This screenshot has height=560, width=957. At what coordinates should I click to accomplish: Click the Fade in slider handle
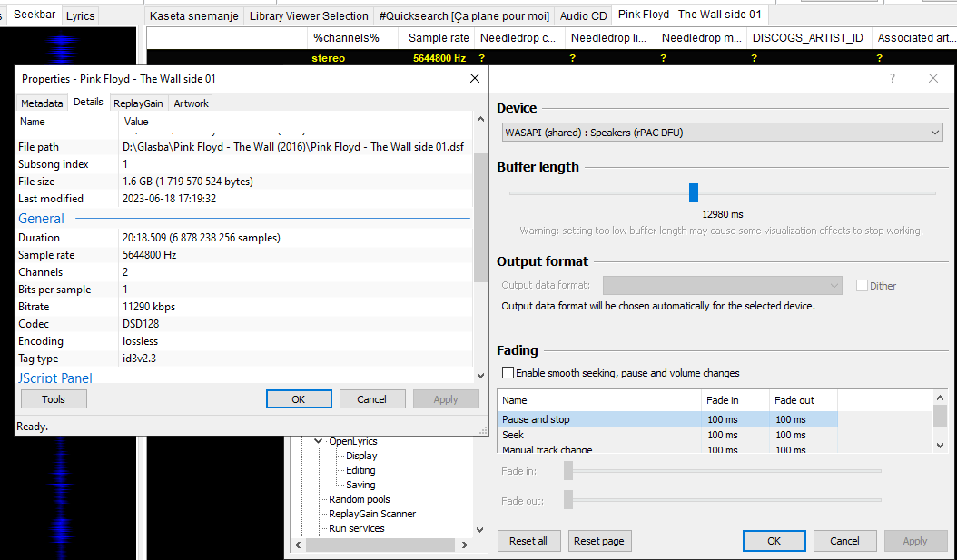[x=568, y=471]
